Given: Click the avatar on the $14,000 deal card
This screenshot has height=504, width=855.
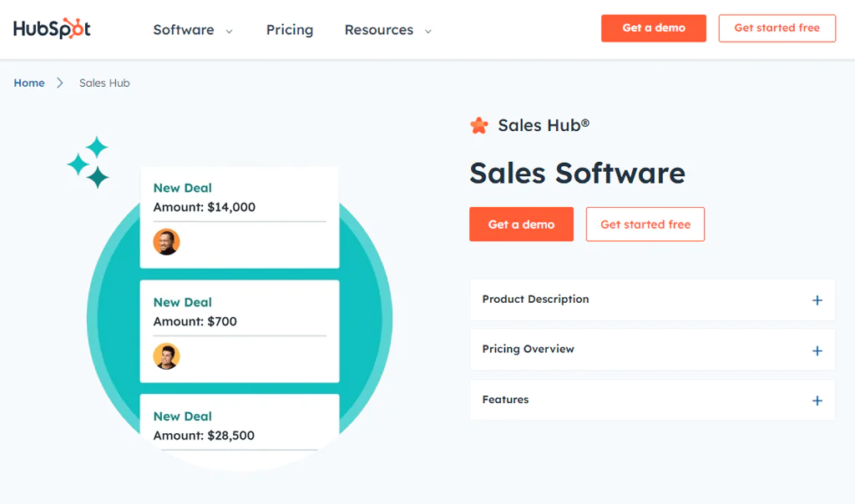Looking at the screenshot, I should point(166,242).
